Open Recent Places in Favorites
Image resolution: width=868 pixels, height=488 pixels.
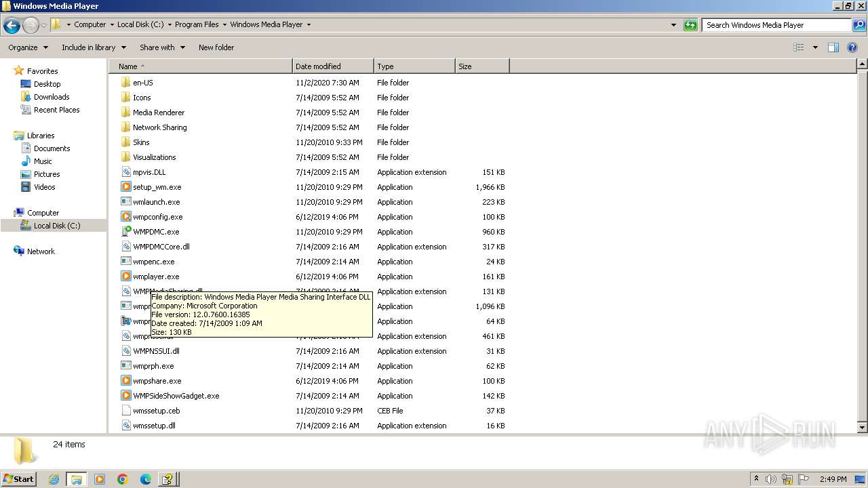[56, 110]
